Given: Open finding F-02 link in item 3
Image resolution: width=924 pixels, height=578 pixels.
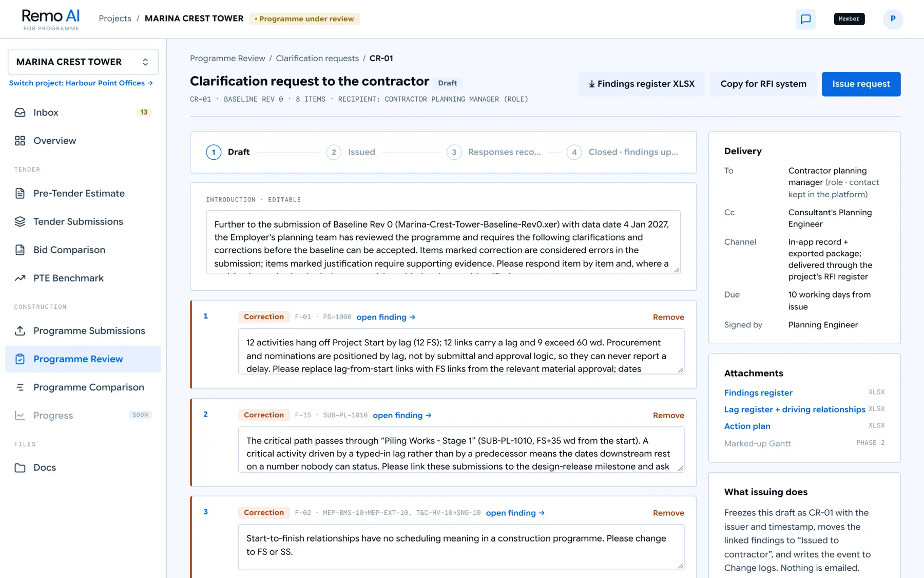Looking at the screenshot, I should [515, 513].
